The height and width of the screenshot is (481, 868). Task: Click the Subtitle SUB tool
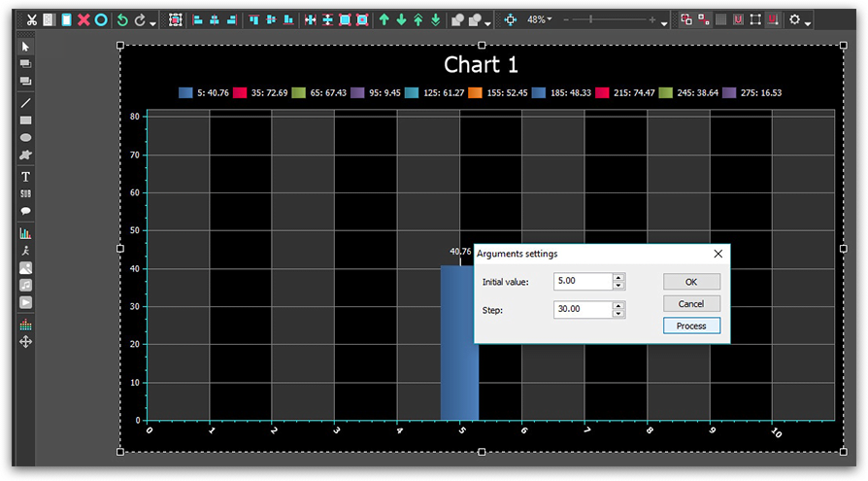[x=25, y=194]
